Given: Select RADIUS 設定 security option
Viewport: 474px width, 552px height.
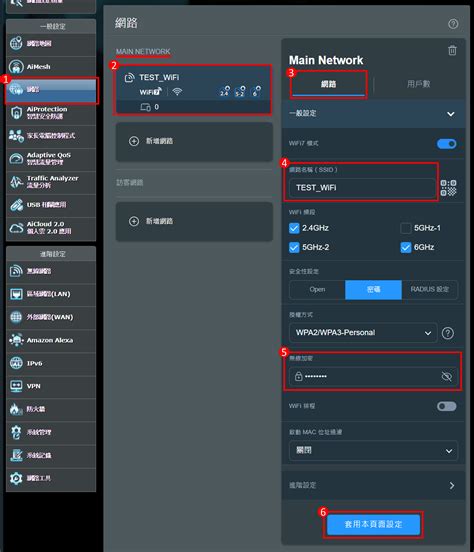Looking at the screenshot, I should tap(430, 290).
